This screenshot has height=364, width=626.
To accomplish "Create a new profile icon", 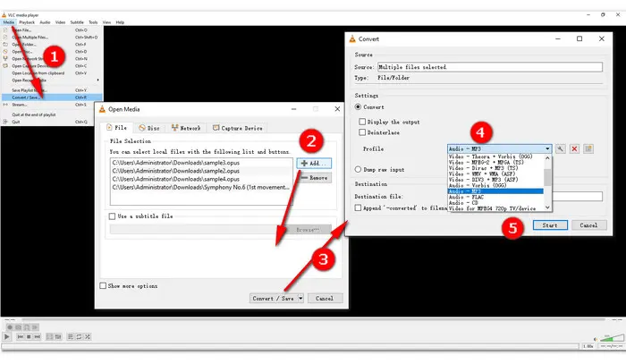I will point(588,148).
